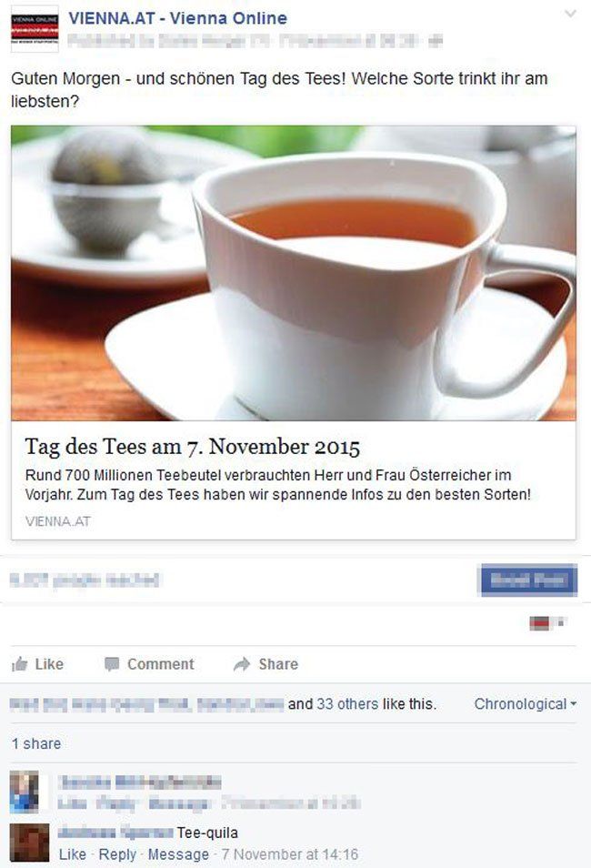The image size is (591, 868).
Task: Like the Tee-quila comment
Action: (73, 854)
